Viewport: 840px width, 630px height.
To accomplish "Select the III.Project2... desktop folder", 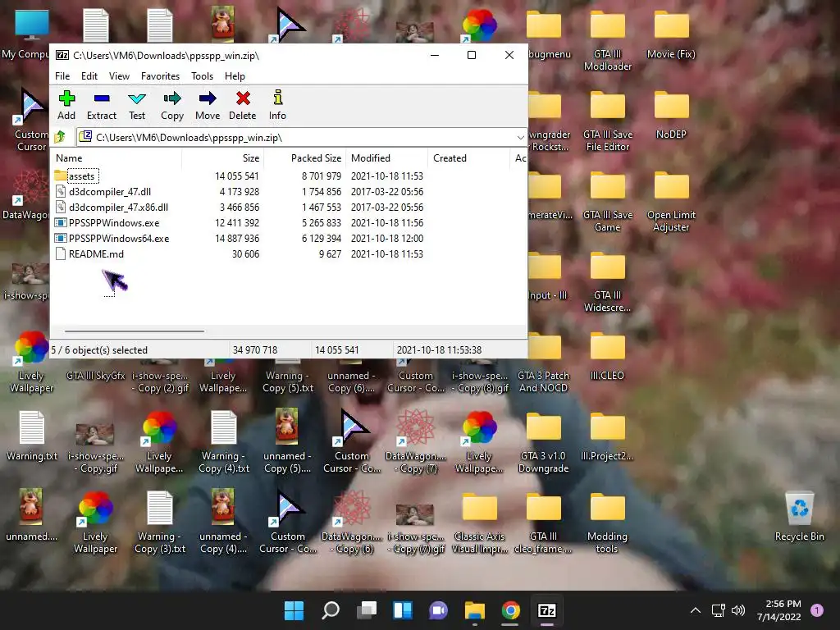I will point(608,436).
